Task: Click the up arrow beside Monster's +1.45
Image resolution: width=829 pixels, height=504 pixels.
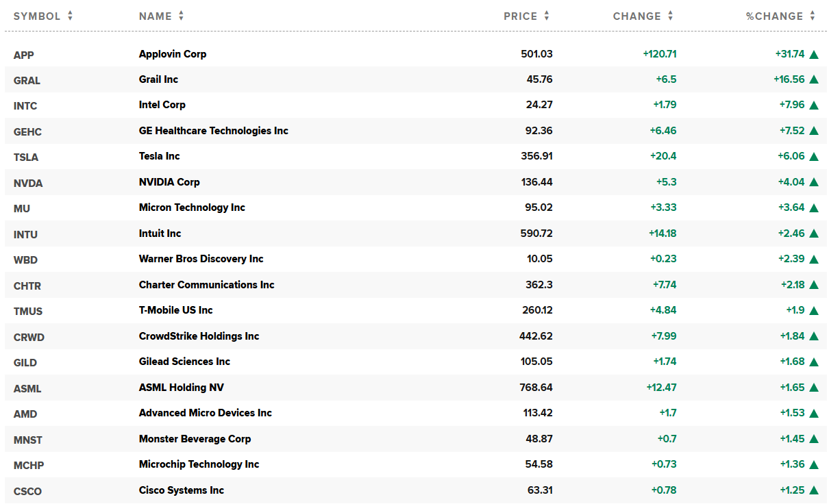Action: coord(814,439)
